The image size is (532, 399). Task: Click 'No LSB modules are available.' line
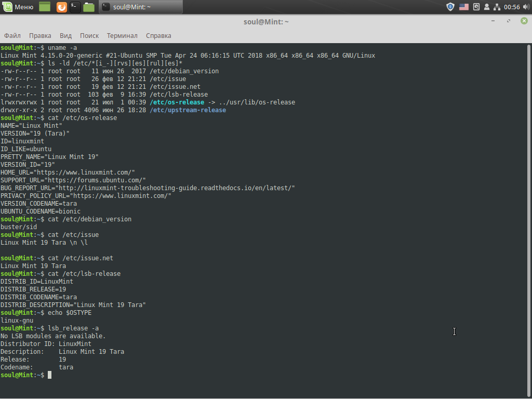54,336
